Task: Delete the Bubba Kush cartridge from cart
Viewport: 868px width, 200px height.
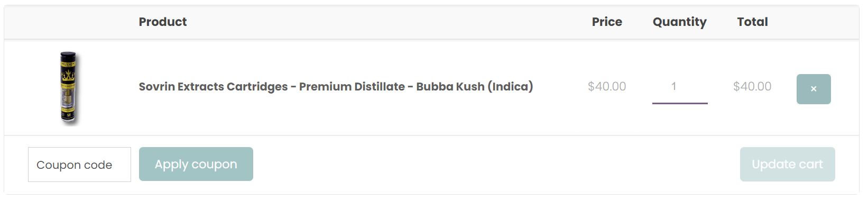Action: (x=814, y=89)
